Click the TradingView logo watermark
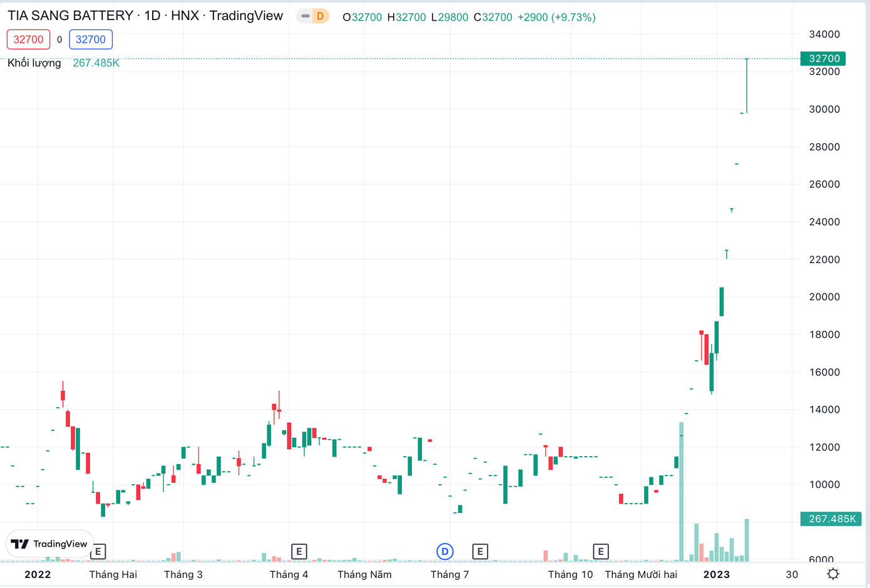The height and width of the screenshot is (588, 870). pos(49,544)
